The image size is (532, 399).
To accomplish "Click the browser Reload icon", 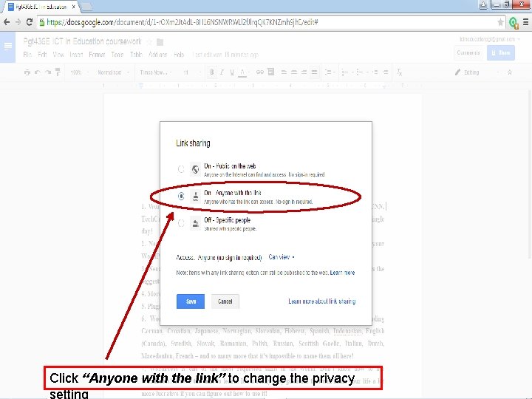I will (29, 22).
